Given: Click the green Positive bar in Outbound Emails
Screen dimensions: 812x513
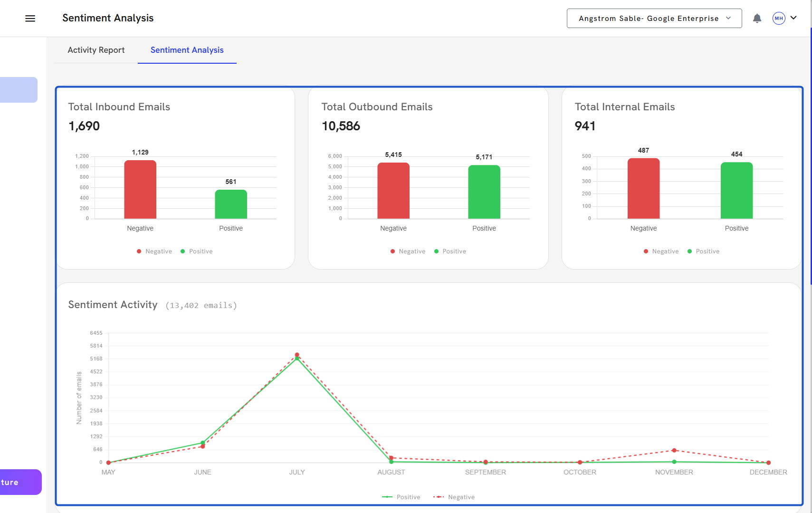Looking at the screenshot, I should (x=484, y=192).
